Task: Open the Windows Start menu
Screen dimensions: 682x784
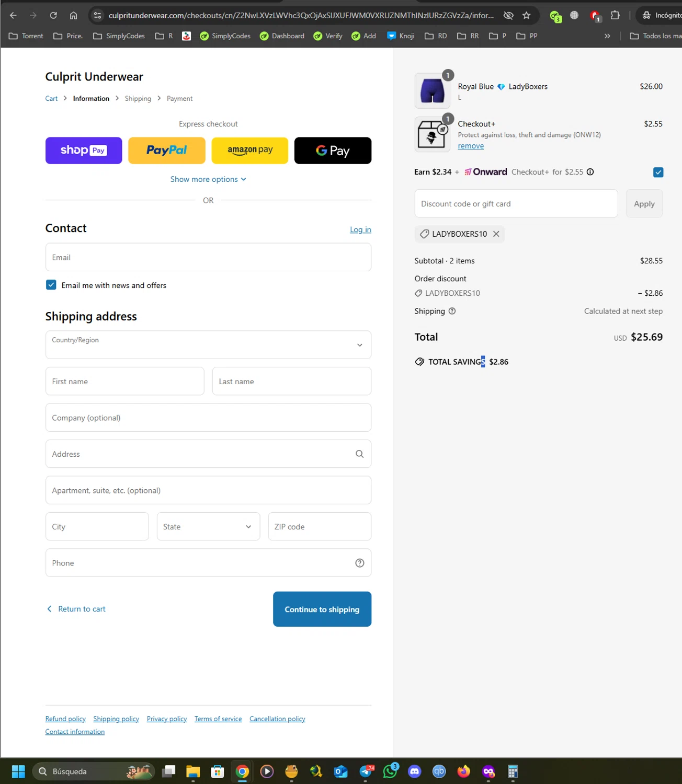Action: [18, 771]
